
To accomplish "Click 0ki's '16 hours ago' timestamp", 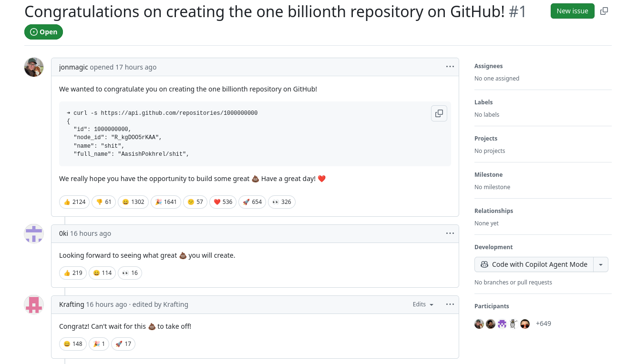I will coord(91,233).
